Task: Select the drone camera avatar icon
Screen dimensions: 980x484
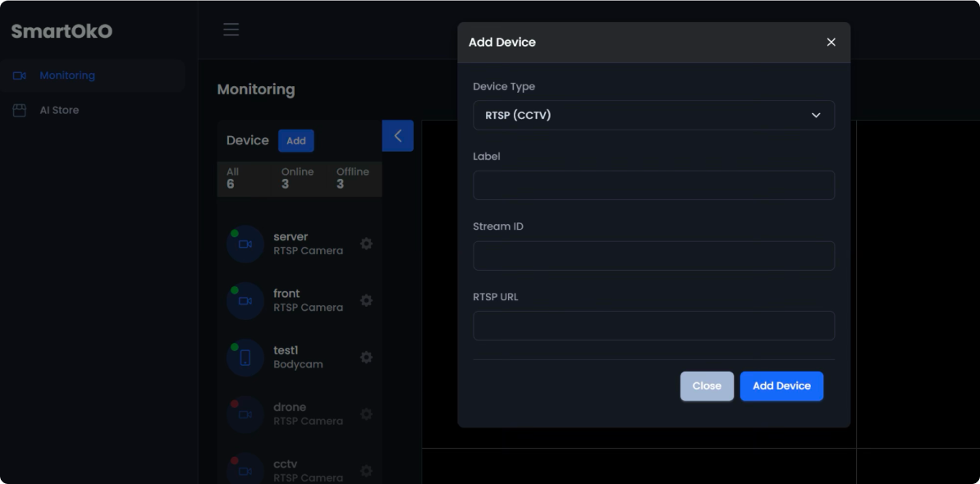Action: tap(245, 414)
